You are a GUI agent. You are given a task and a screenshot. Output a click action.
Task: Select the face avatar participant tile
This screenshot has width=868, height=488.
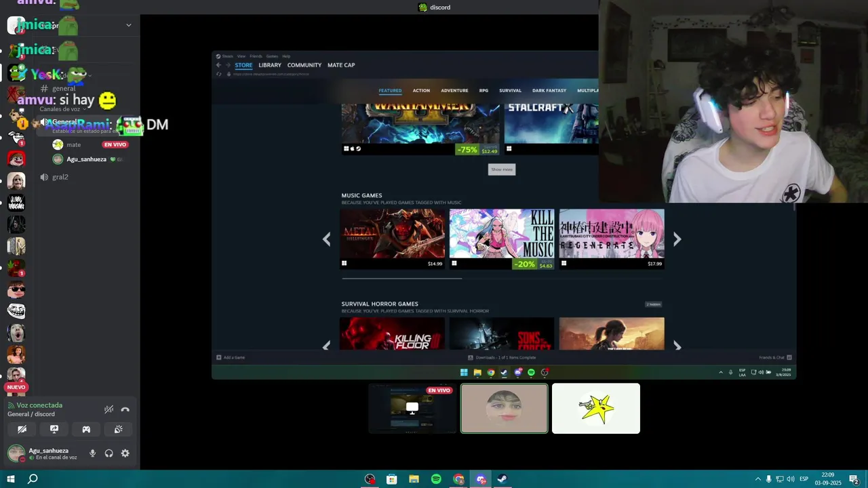[504, 408]
